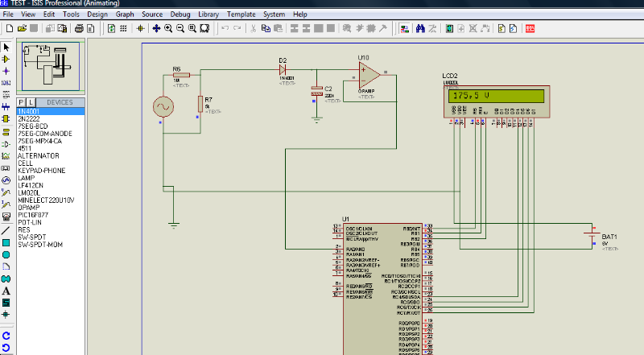This screenshot has height=355, width=644.
Task: Click the binoculars Search and Tag icon
Action: pyautogui.click(x=419, y=28)
